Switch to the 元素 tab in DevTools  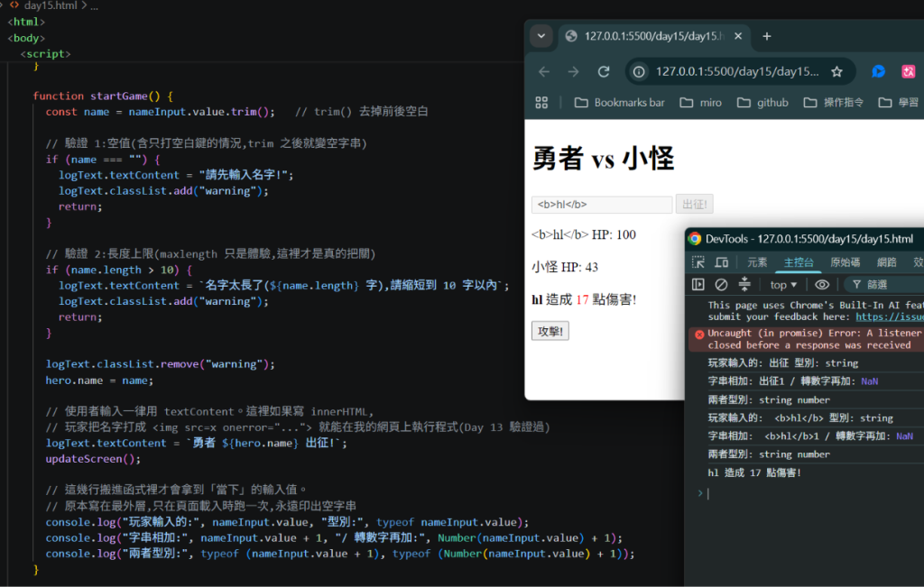757,262
